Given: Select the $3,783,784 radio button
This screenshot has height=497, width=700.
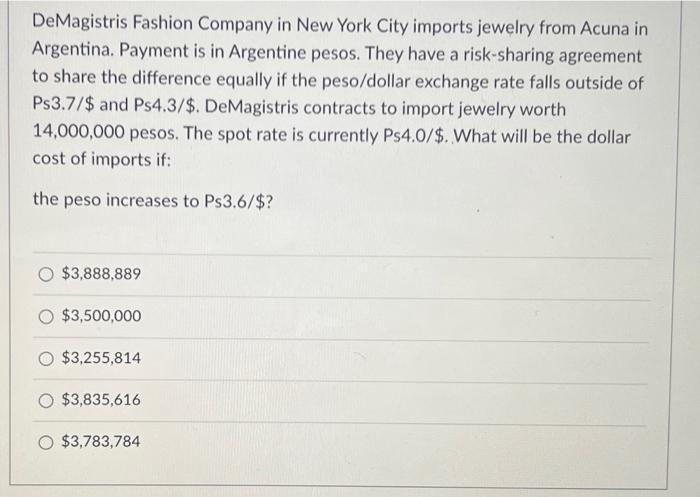Looking at the screenshot, I should [x=46, y=441].
